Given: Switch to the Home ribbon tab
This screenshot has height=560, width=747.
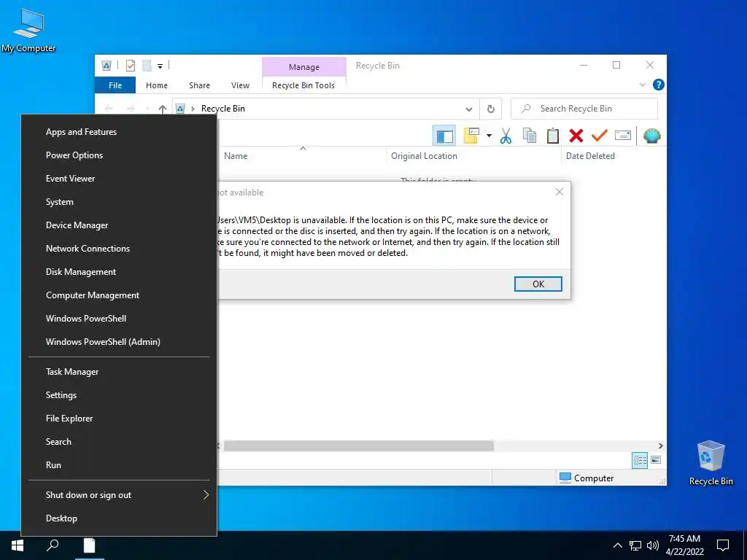Looking at the screenshot, I should (157, 85).
